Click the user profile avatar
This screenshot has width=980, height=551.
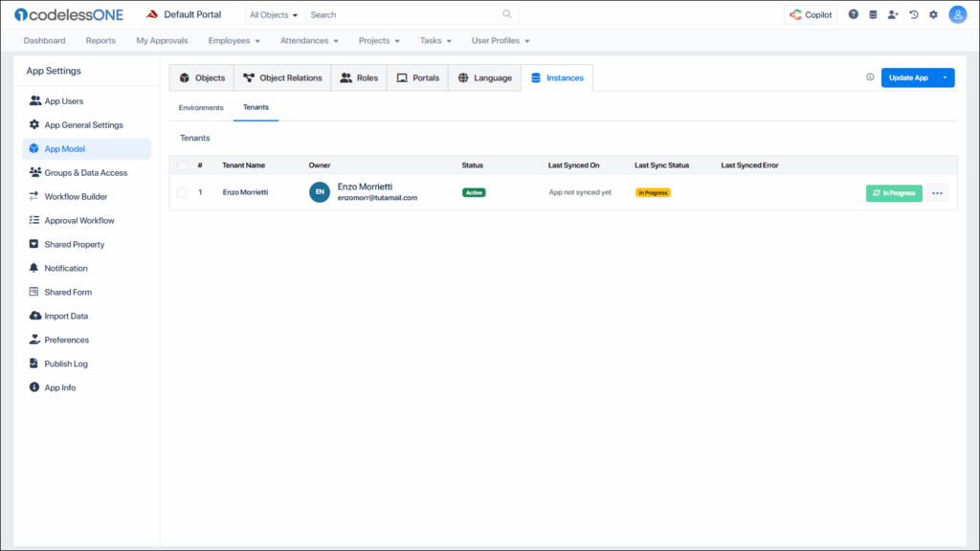[x=957, y=14]
